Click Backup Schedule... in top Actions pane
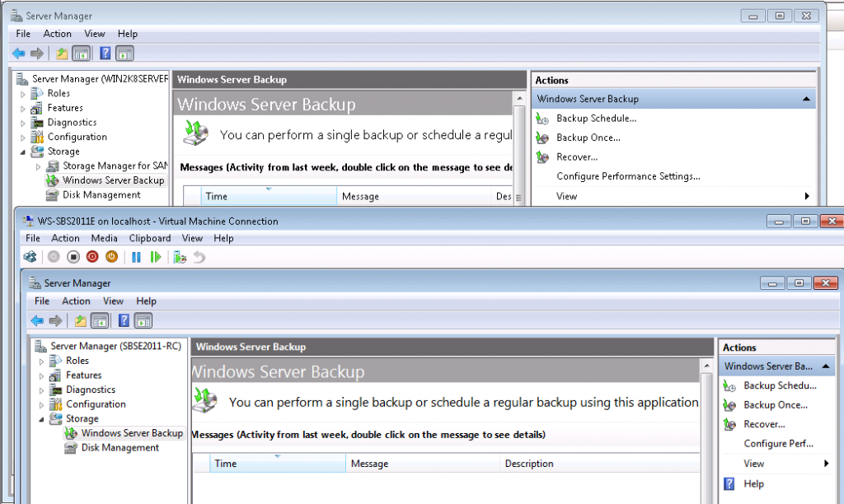844x504 pixels. pyautogui.click(x=597, y=119)
